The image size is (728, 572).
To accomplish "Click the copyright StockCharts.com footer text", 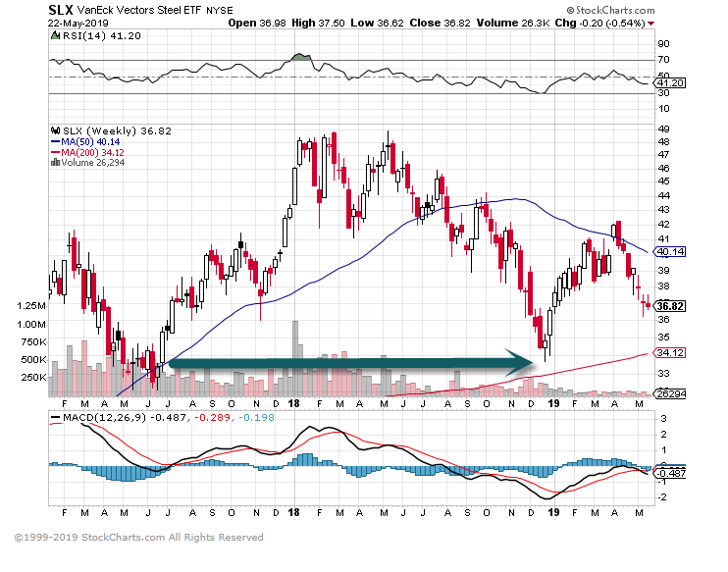I will coord(138,538).
